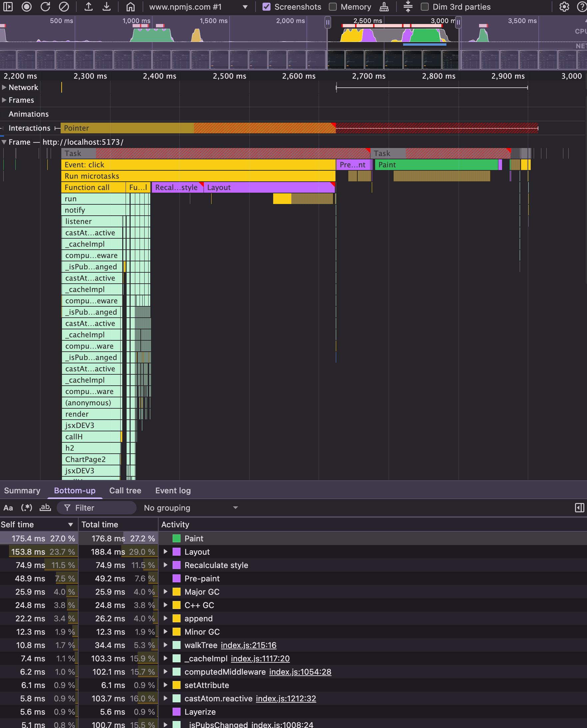Click the upload profile icon
The width and height of the screenshot is (587, 728).
pos(89,7)
